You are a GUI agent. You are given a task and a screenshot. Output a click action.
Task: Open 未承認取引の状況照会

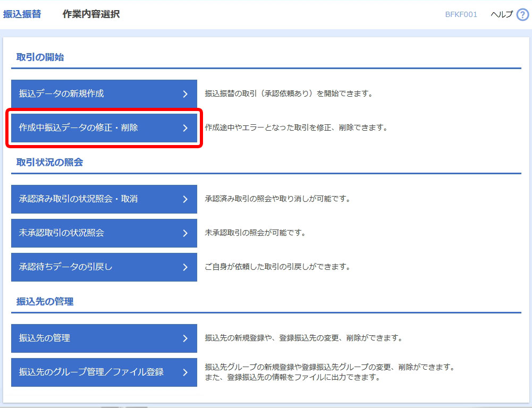point(104,233)
